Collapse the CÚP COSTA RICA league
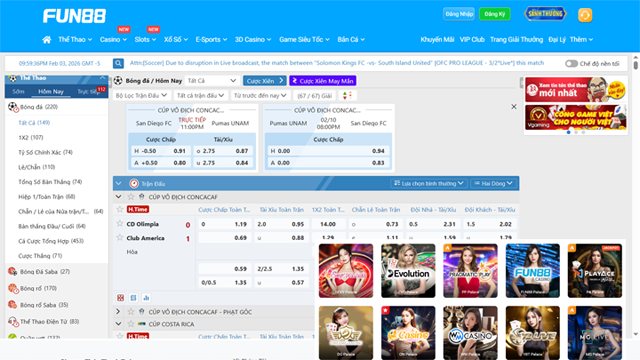 (x=118, y=324)
